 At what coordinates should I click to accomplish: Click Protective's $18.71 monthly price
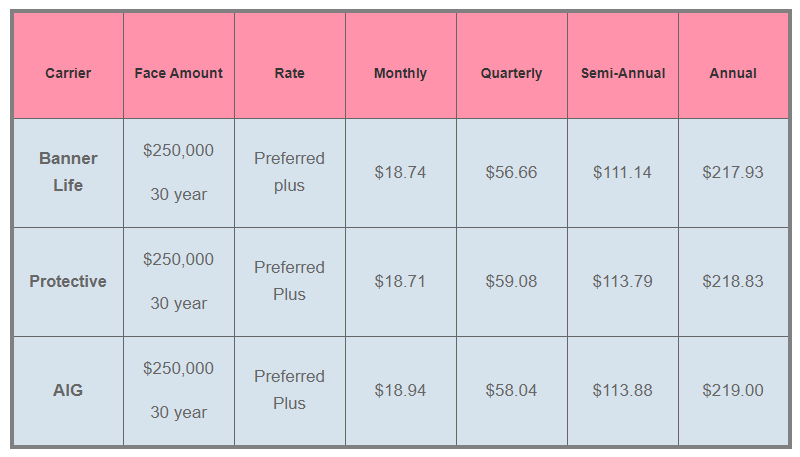[400, 281]
